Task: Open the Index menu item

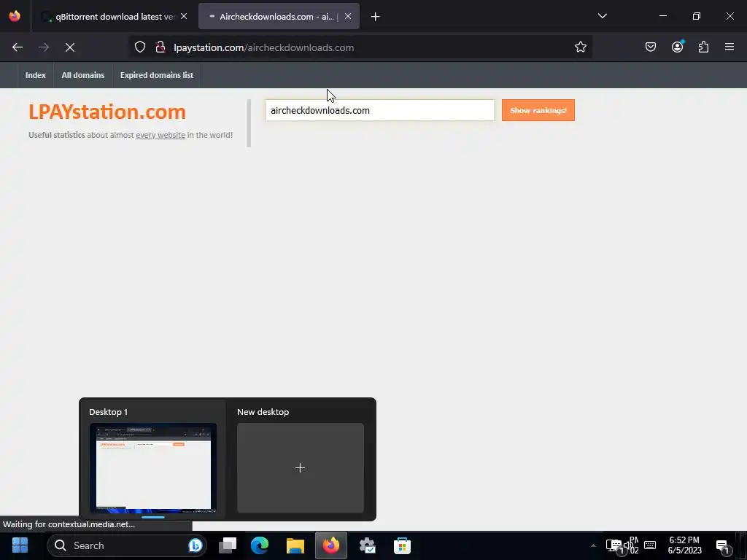Action: 36,75
